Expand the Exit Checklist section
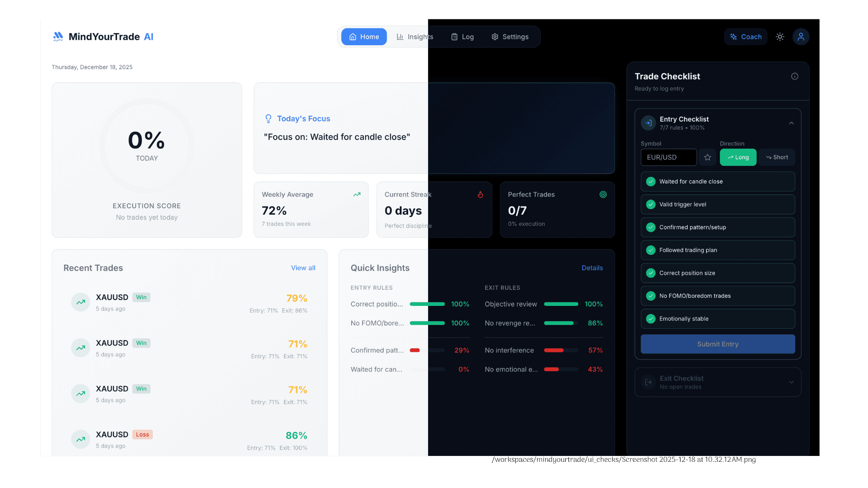 [x=792, y=382]
